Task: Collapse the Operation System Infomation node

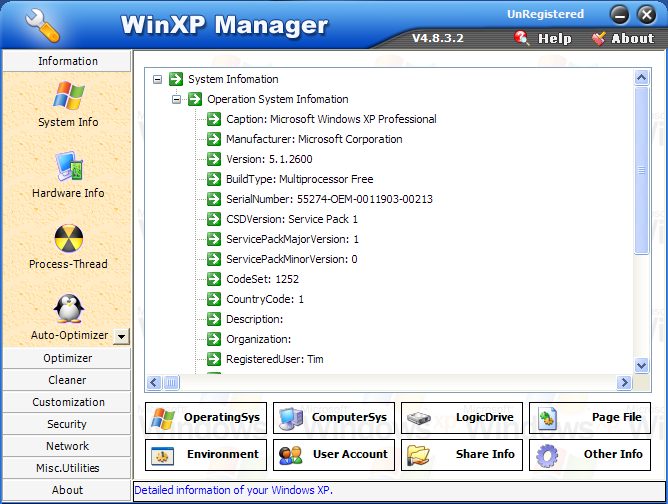Action: 176,99
